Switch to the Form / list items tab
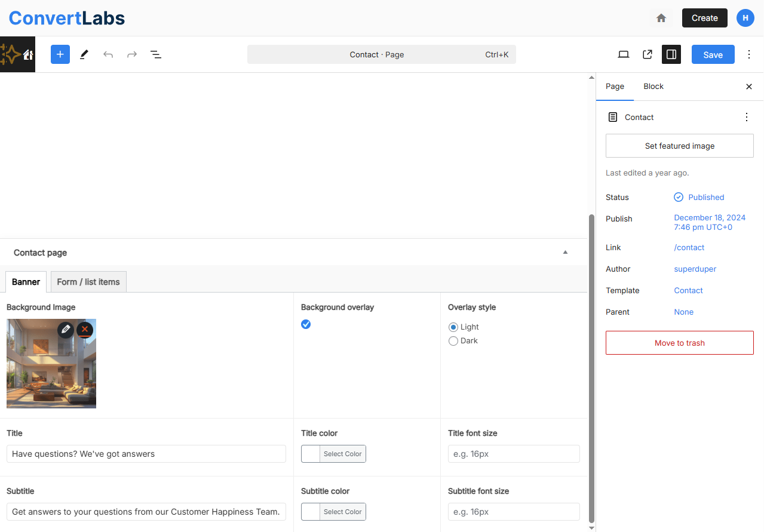This screenshot has width=764, height=532. (88, 282)
